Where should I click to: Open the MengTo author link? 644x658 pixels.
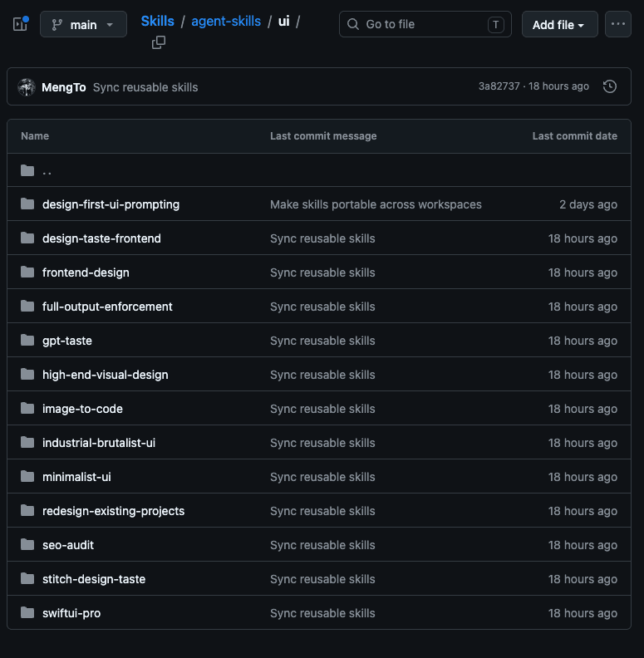coord(64,87)
